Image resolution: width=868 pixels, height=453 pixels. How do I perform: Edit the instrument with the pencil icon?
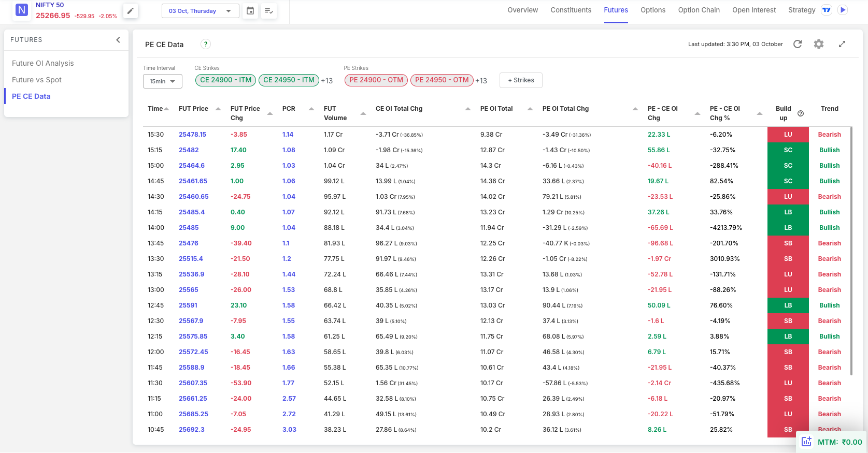pyautogui.click(x=131, y=10)
